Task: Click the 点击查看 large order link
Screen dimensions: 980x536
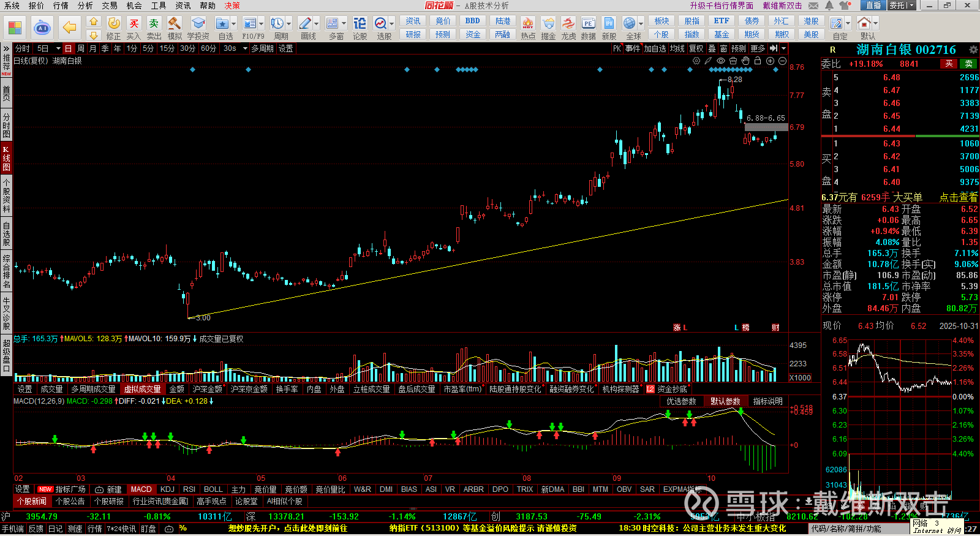Action: tap(958, 197)
